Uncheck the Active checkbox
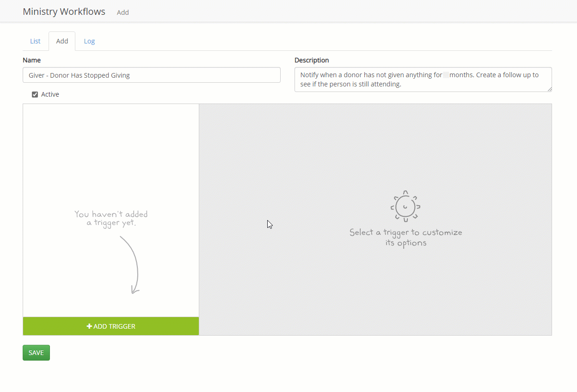 35,95
